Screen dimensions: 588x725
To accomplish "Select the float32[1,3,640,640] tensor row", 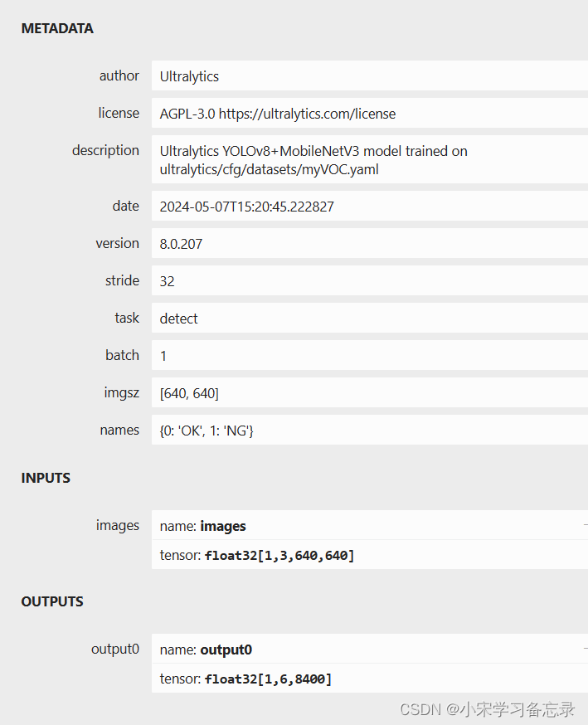I will [370, 555].
